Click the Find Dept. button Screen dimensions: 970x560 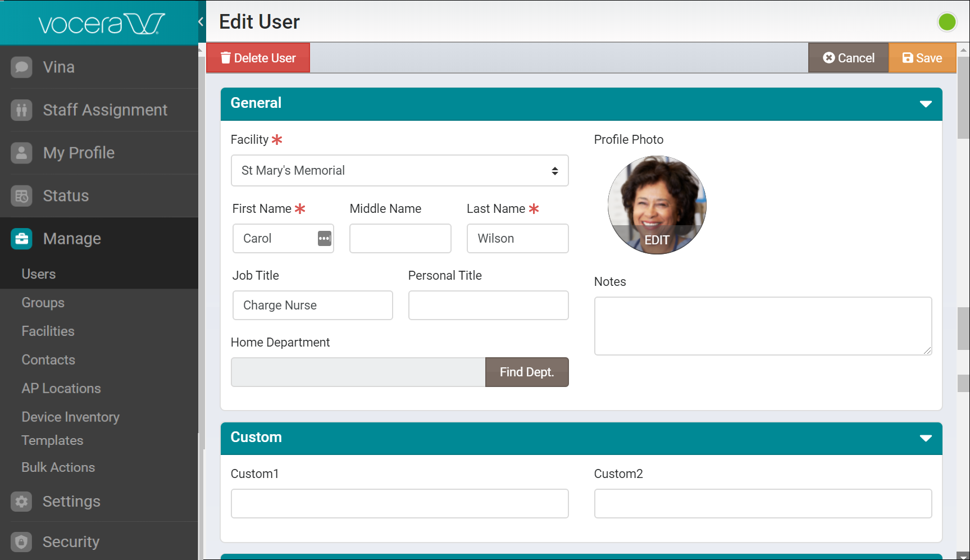tap(526, 372)
